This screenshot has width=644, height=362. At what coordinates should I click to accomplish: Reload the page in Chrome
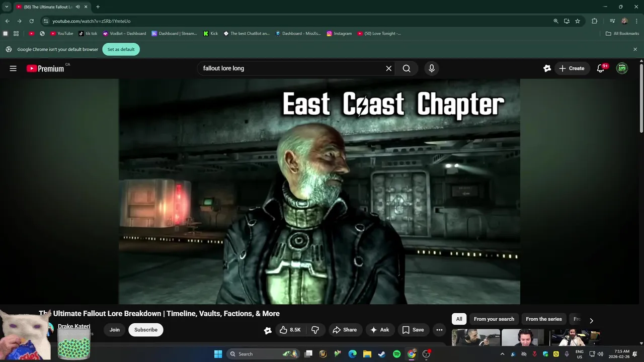(31, 21)
